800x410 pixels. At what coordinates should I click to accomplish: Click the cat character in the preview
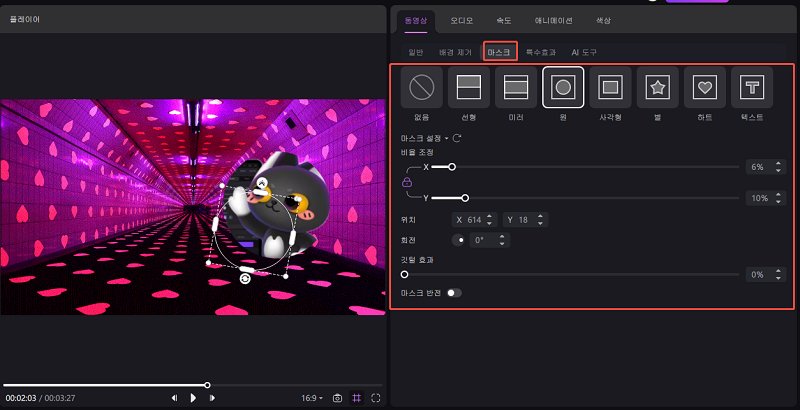click(x=281, y=207)
